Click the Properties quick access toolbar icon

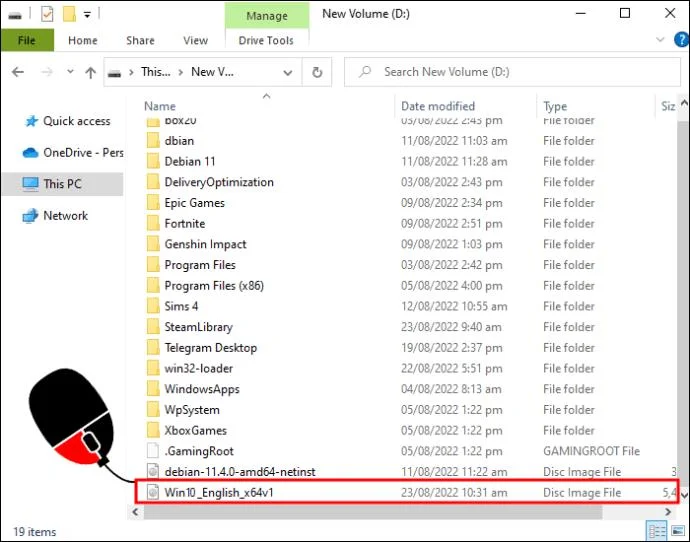click(47, 14)
